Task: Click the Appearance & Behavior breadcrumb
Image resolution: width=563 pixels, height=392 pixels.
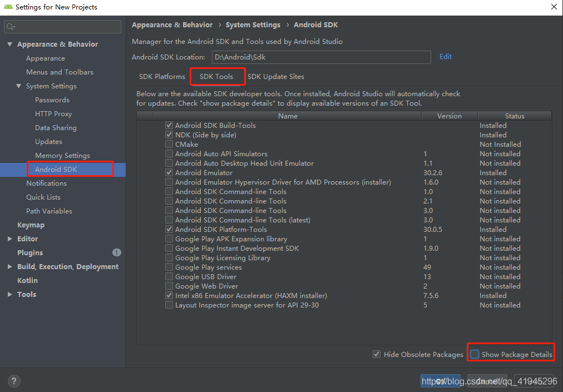Action: click(x=172, y=25)
